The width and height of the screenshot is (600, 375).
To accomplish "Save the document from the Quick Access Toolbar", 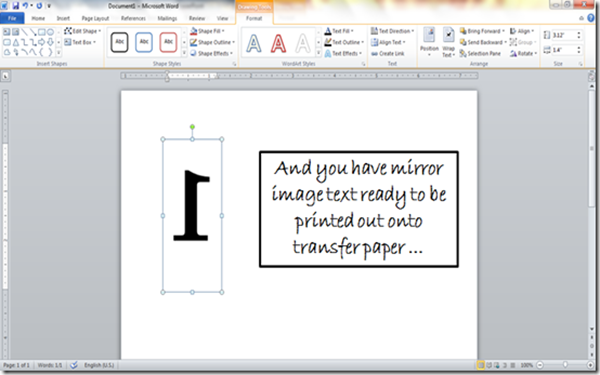I will [x=15, y=5].
